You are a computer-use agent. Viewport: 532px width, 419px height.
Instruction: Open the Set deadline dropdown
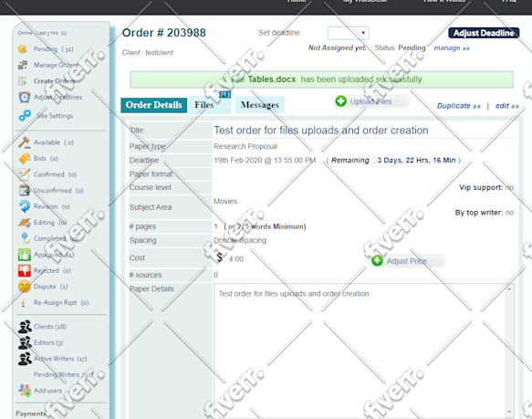click(348, 33)
